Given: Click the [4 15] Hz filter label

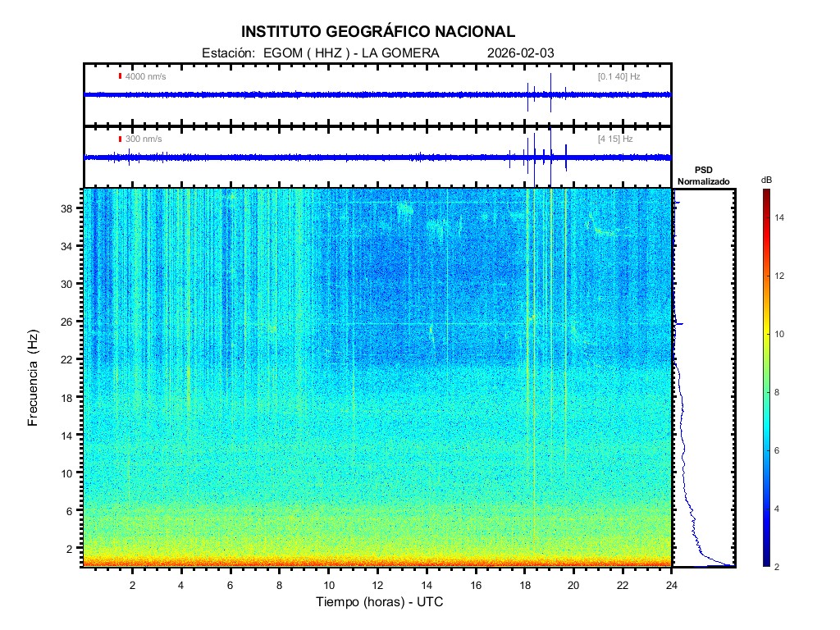Looking at the screenshot, I should click(x=615, y=139).
